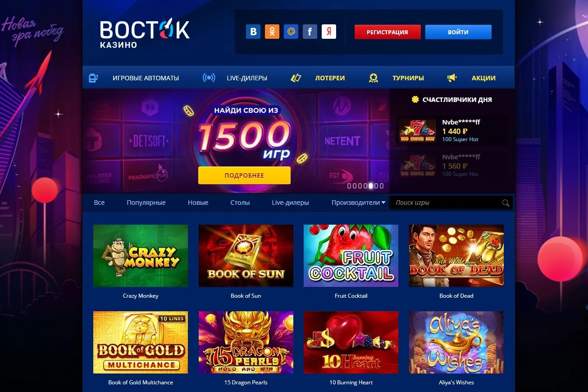Click the trophy icon beside Турниры
588x392 pixels.
pos(374,78)
